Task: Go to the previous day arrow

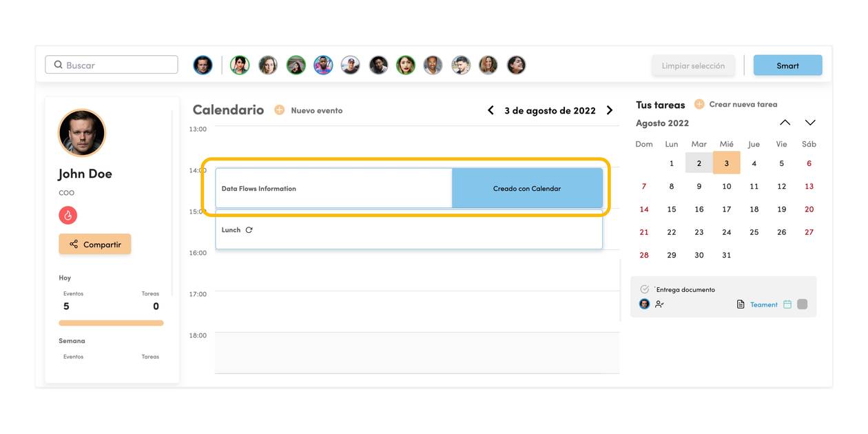Action: pyautogui.click(x=490, y=110)
